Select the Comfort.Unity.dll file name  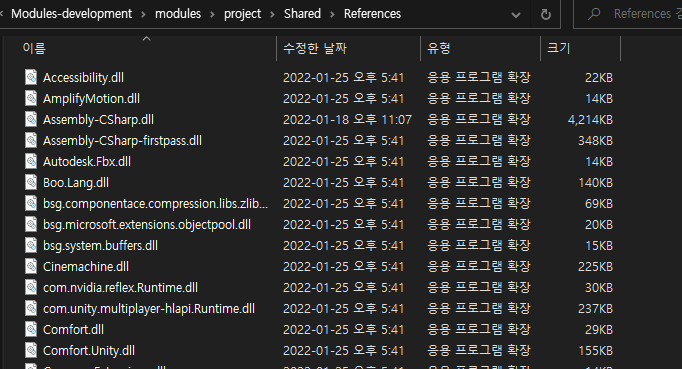tap(89, 351)
